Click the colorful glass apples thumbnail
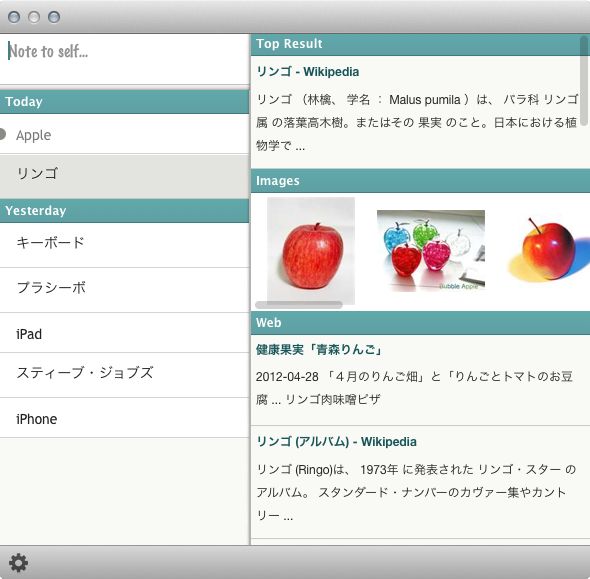The width and height of the screenshot is (590, 579). pos(431,251)
